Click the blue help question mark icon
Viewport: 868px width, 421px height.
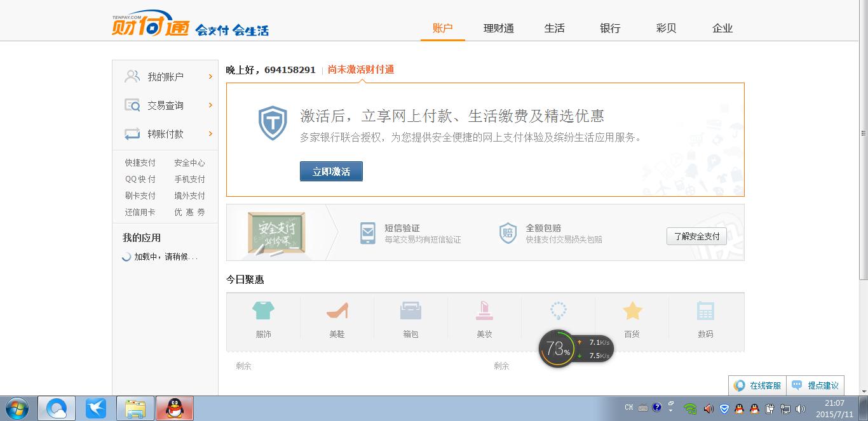657,407
